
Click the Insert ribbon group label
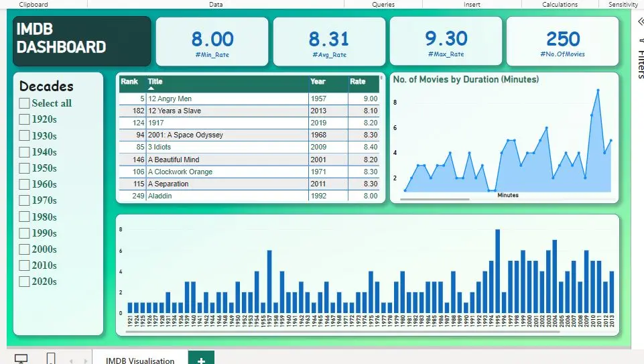472,5
